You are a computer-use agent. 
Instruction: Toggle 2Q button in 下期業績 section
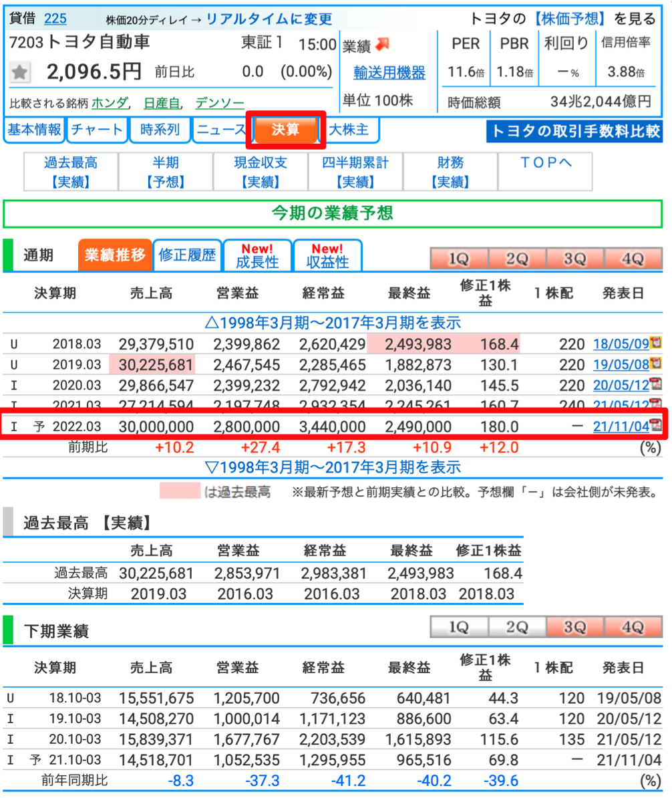517,627
